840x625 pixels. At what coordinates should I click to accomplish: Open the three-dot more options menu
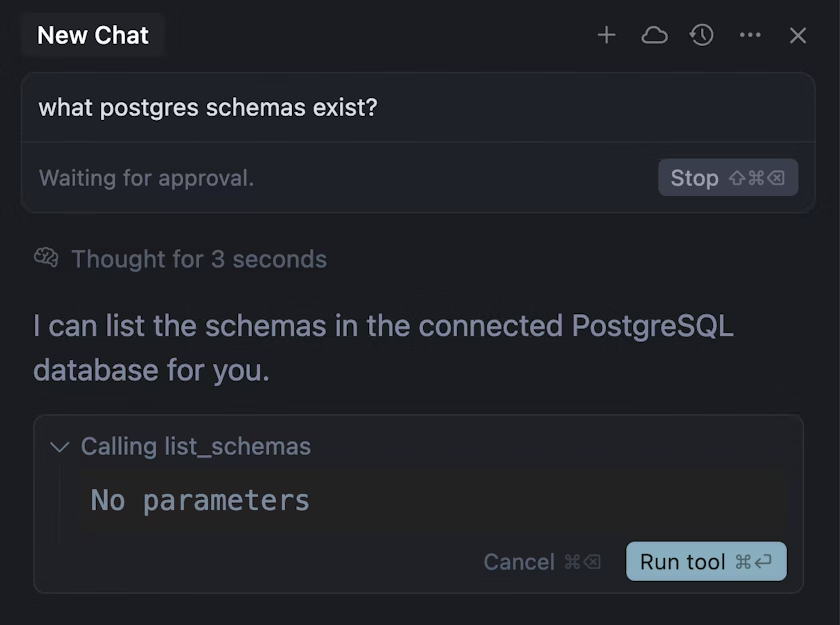pyautogui.click(x=750, y=36)
